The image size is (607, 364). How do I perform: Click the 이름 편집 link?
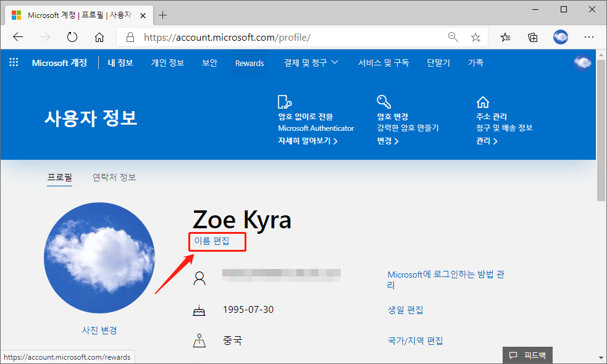(212, 241)
